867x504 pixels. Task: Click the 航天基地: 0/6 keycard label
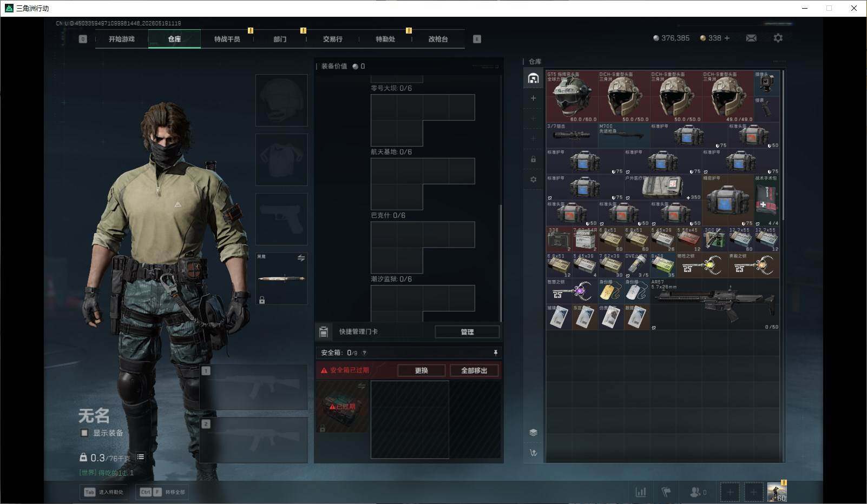coord(391,152)
